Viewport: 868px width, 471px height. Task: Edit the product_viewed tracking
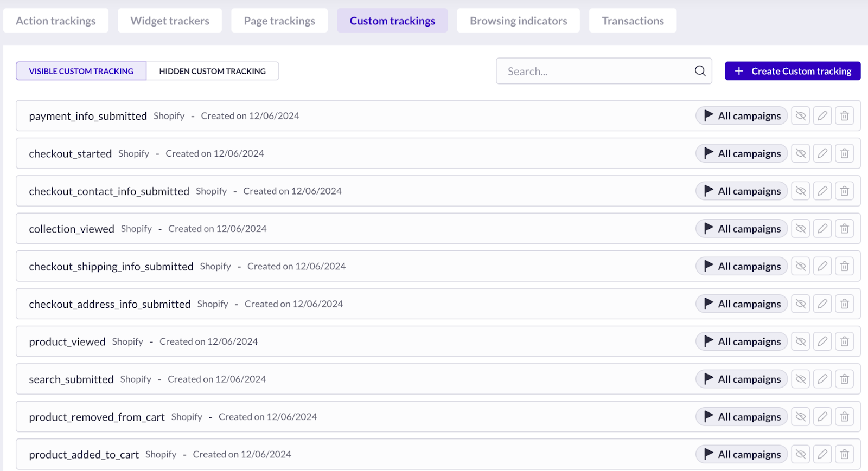tap(822, 341)
